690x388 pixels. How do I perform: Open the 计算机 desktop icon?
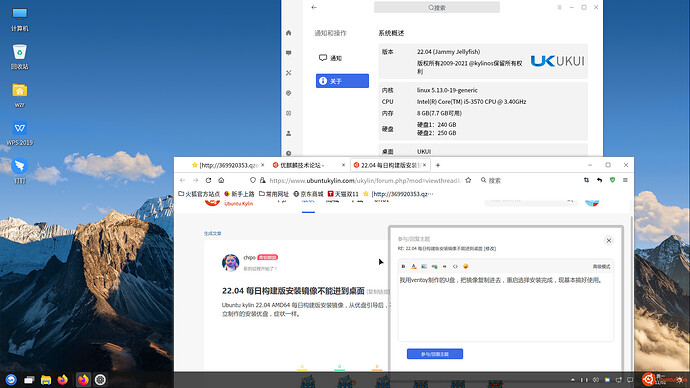click(19, 19)
